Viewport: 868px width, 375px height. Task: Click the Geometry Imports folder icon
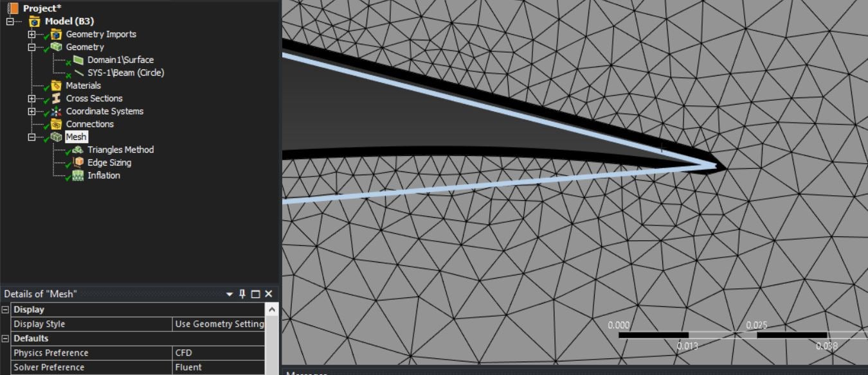click(56, 34)
